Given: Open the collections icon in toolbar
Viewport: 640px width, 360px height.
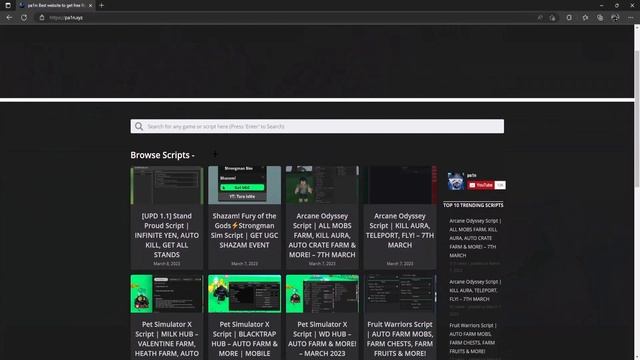Looking at the screenshot, I should [x=600, y=18].
